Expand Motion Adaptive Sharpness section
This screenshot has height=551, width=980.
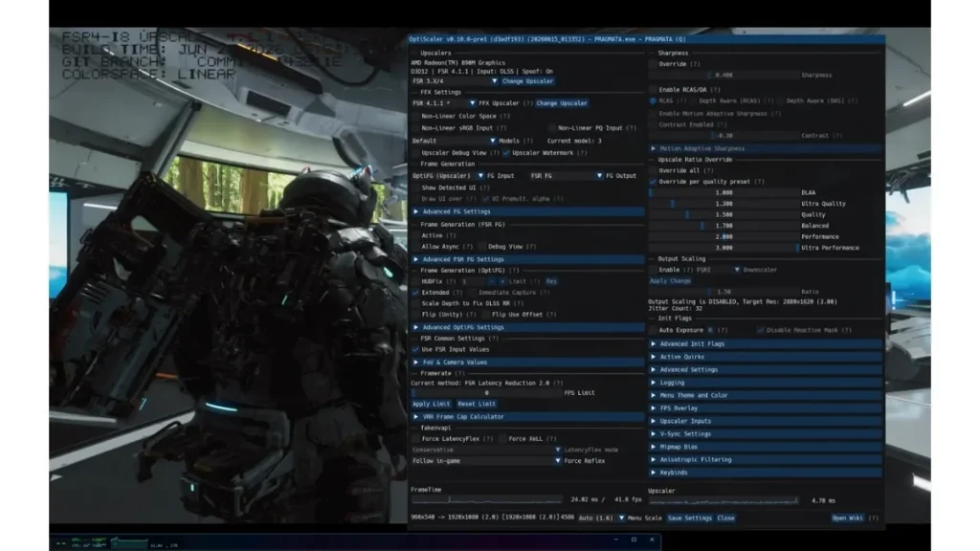click(765, 148)
